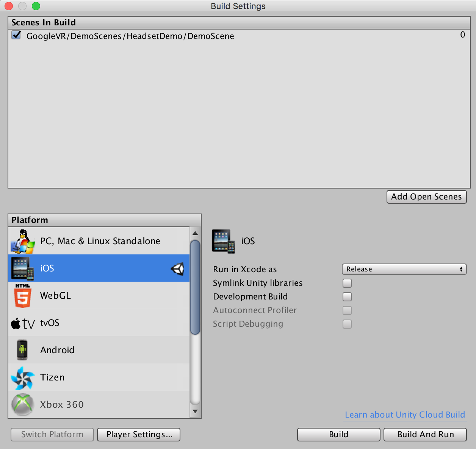Screen dimensions: 476x449
Task: Click the Android phone icon
Action: (22, 350)
